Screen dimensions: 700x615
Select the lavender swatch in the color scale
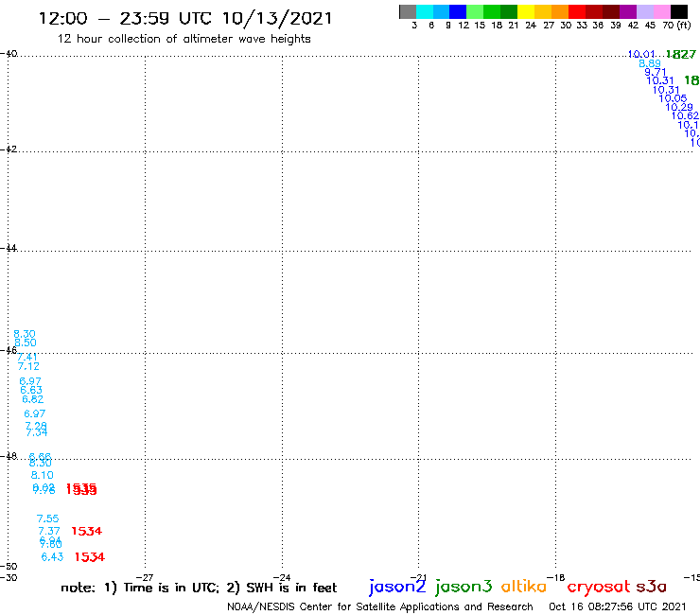pyautogui.click(x=644, y=11)
